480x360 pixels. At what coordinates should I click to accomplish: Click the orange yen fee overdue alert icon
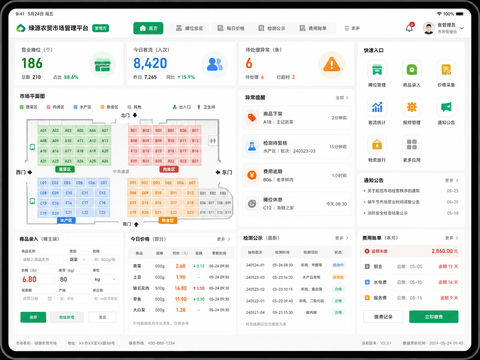coord(252,175)
